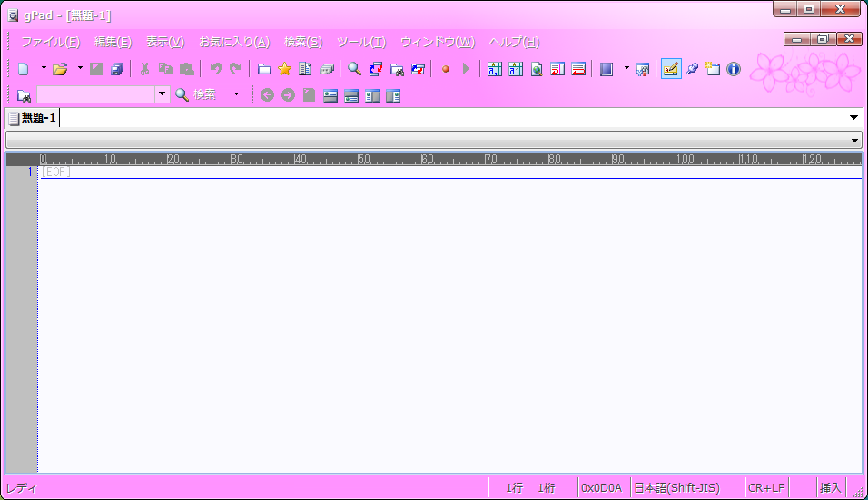Screen dimensions: 868x500
Task: Open the tab list arrow at right
Action: point(853,118)
